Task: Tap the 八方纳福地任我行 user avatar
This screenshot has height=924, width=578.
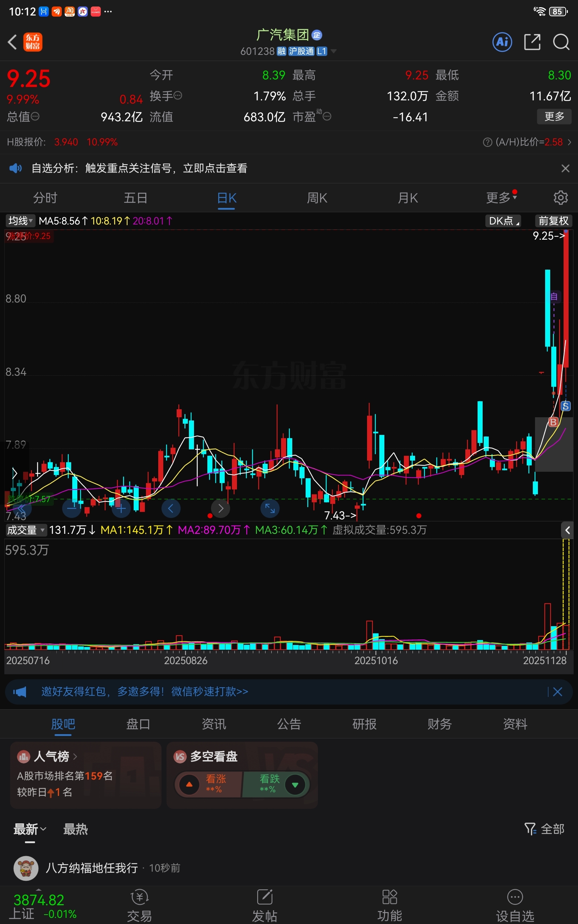Action: click(x=26, y=868)
